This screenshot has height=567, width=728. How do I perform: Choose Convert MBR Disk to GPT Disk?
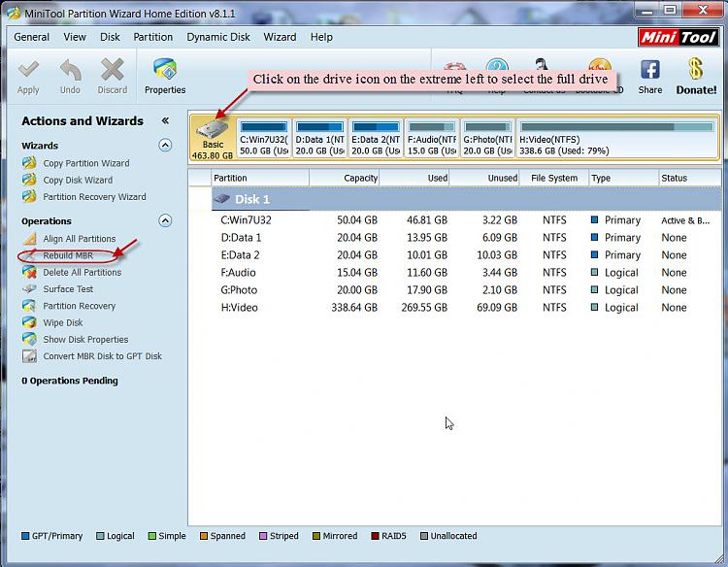pyautogui.click(x=102, y=355)
